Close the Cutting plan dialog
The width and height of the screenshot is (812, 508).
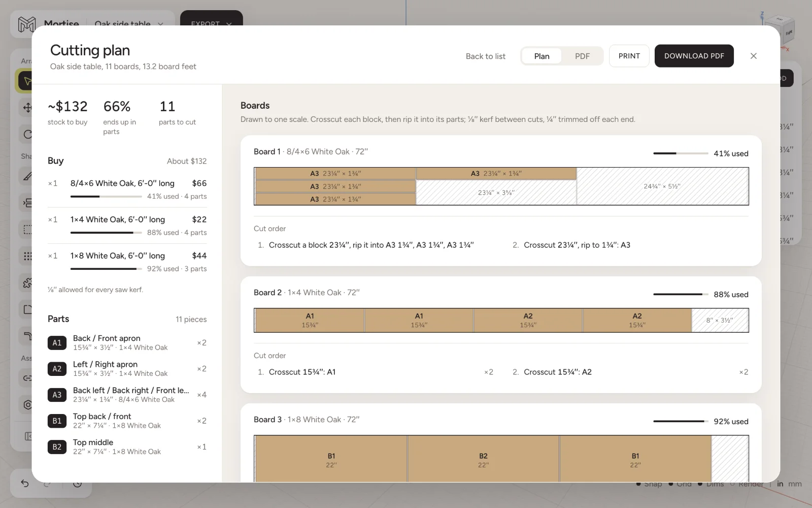(x=753, y=56)
